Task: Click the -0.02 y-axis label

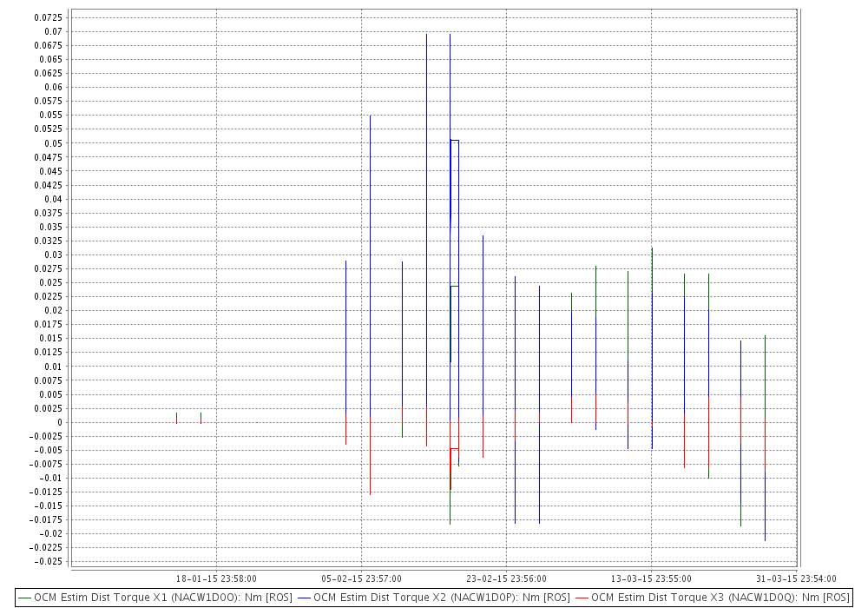Action: [x=51, y=534]
